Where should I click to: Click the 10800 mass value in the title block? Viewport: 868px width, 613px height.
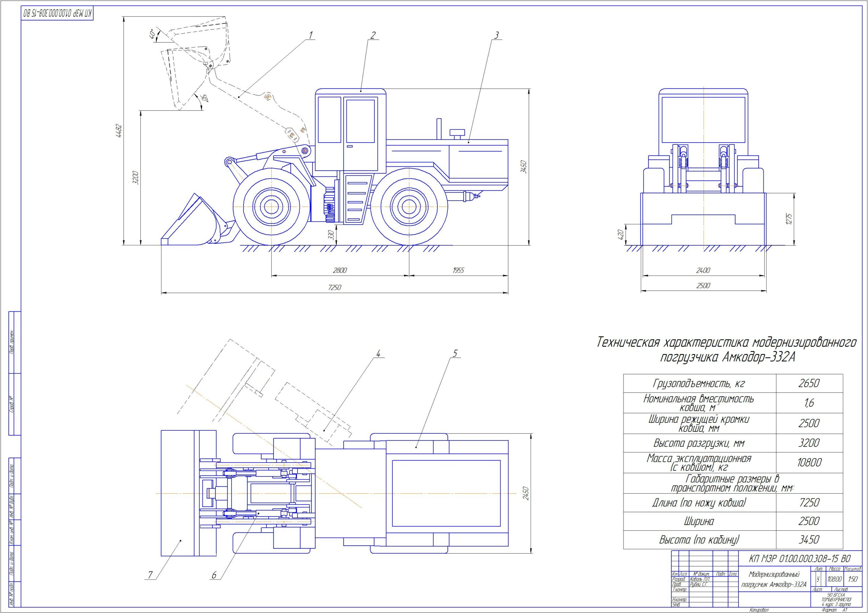835,579
